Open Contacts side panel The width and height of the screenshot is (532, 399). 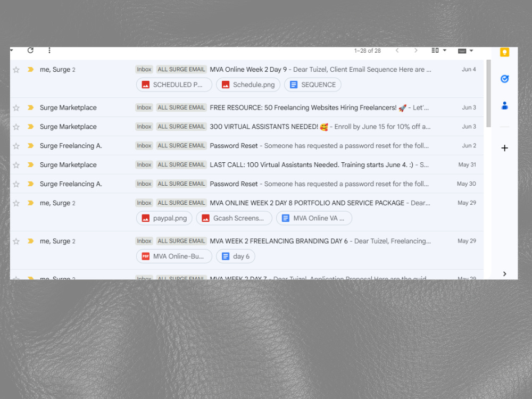point(504,106)
